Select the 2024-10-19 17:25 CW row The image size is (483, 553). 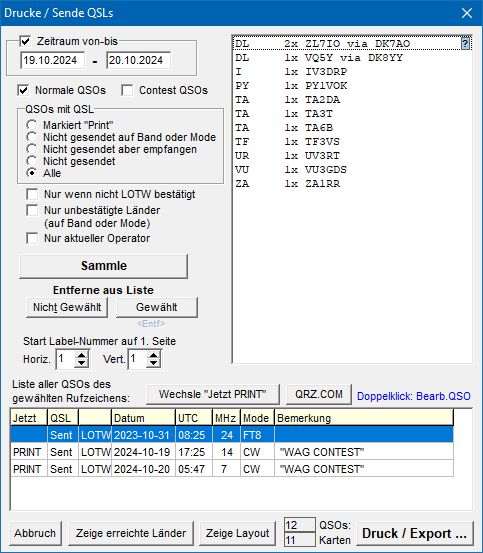click(232, 452)
